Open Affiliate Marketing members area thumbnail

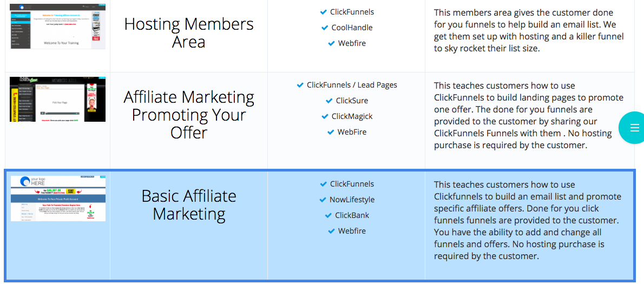click(57, 99)
